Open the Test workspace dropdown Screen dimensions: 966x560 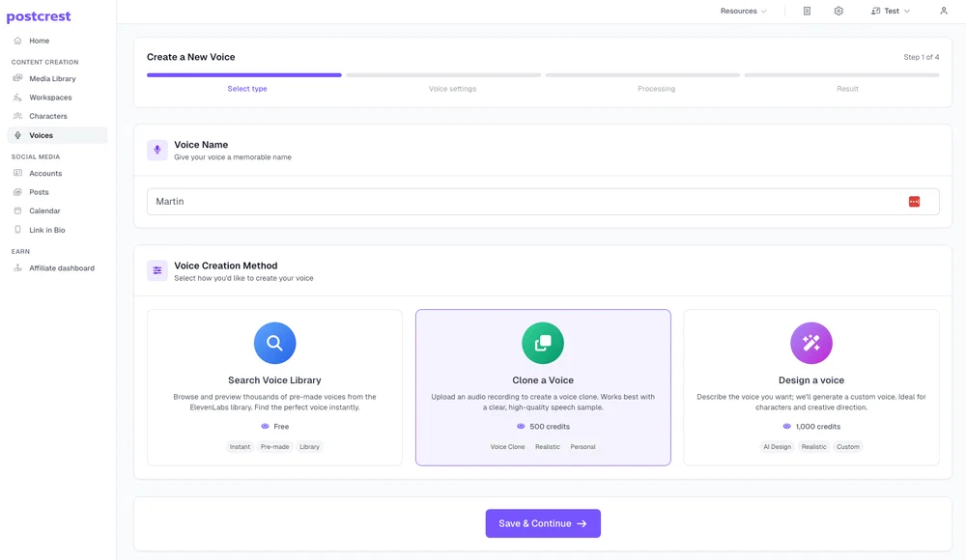[891, 11]
